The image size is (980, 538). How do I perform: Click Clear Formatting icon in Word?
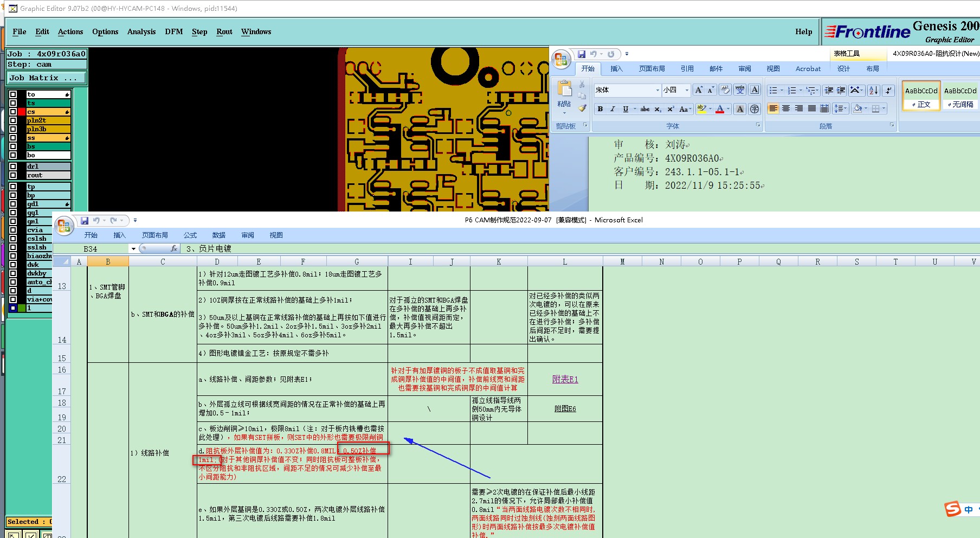point(725,90)
